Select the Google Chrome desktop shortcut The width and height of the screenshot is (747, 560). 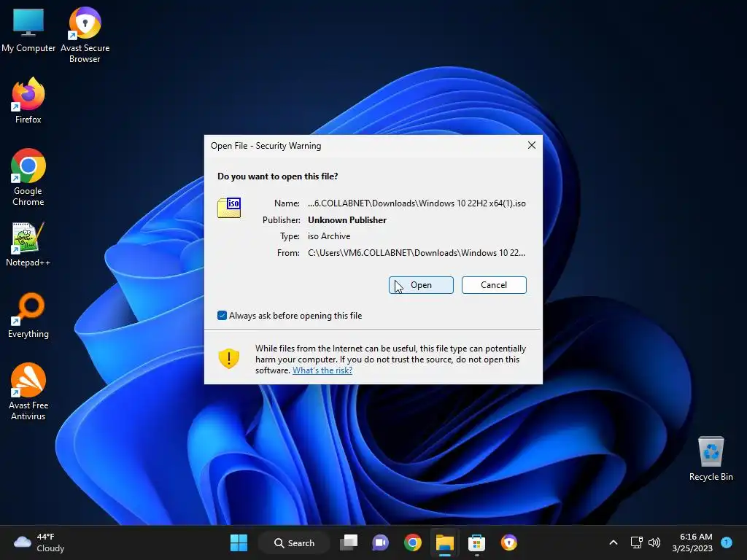tap(28, 178)
